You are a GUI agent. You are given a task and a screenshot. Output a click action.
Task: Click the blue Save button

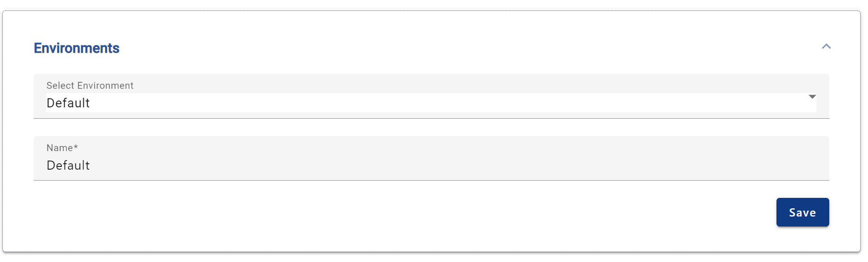pos(802,212)
